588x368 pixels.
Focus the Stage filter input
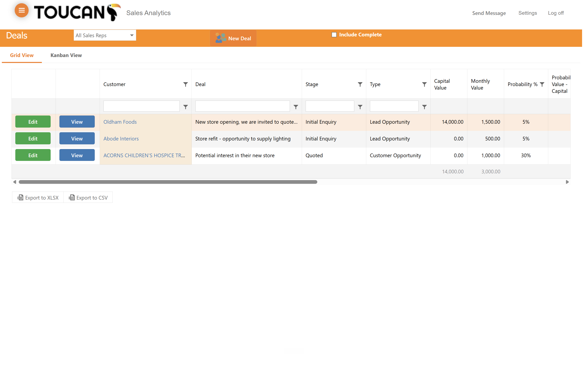pyautogui.click(x=330, y=106)
